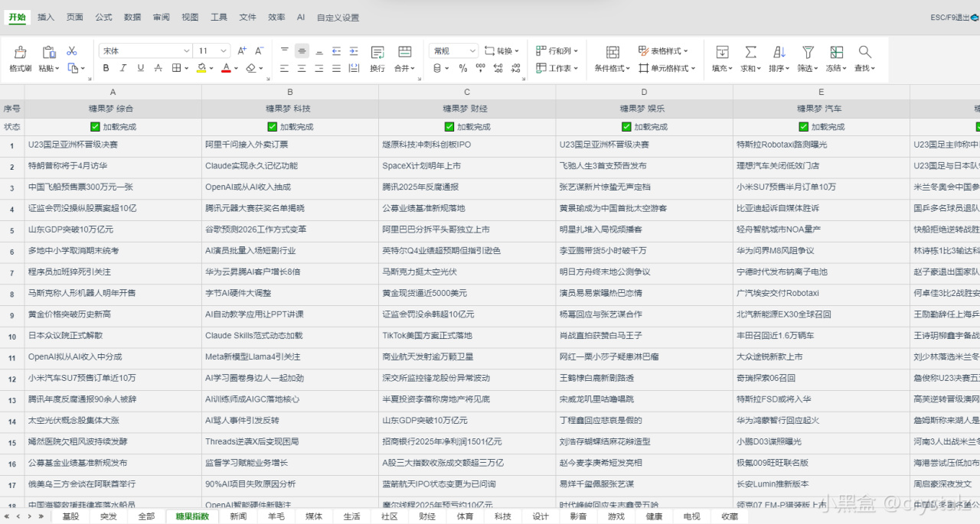Center text horizontally
980x524 pixels.
[x=302, y=68]
